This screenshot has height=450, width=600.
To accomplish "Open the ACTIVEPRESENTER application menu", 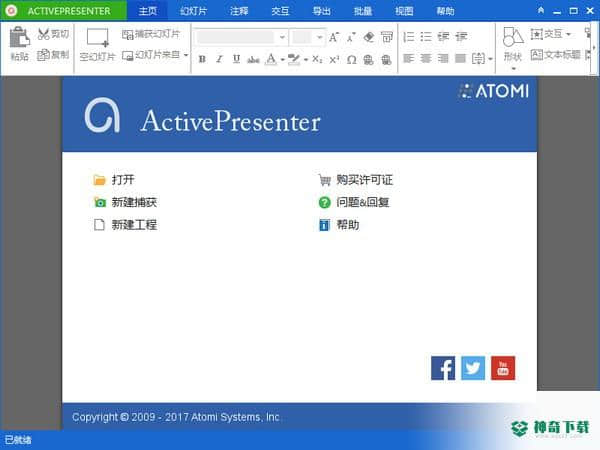I will [x=64, y=11].
